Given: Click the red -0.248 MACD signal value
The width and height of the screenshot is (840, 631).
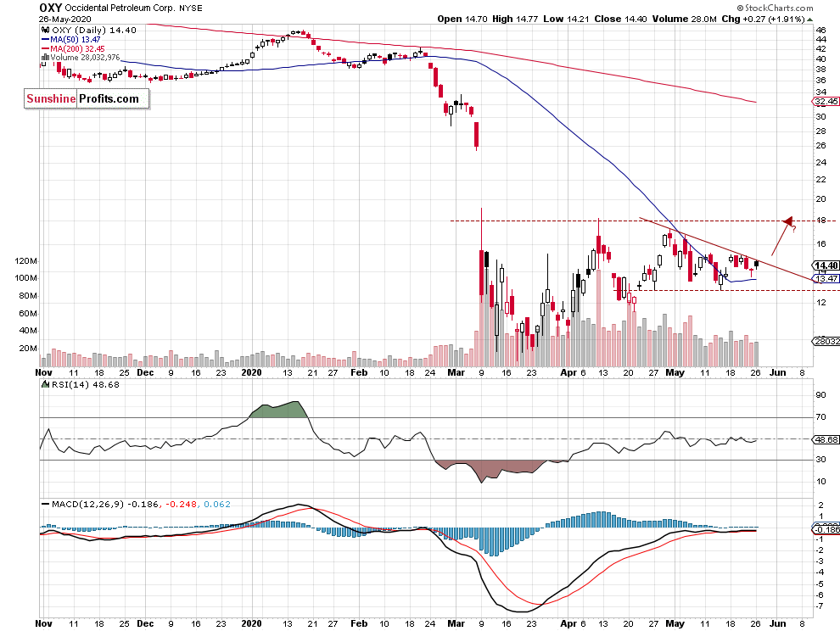Looking at the screenshot, I should [181, 504].
